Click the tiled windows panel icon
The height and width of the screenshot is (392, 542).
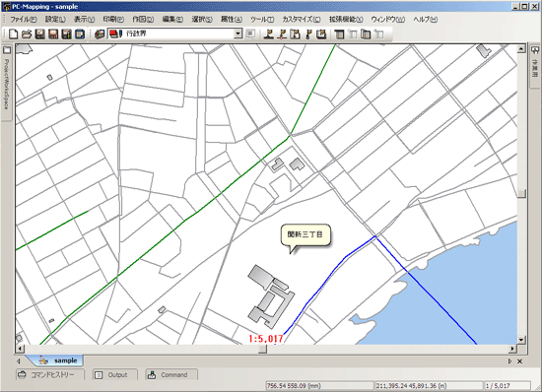(x=366, y=33)
